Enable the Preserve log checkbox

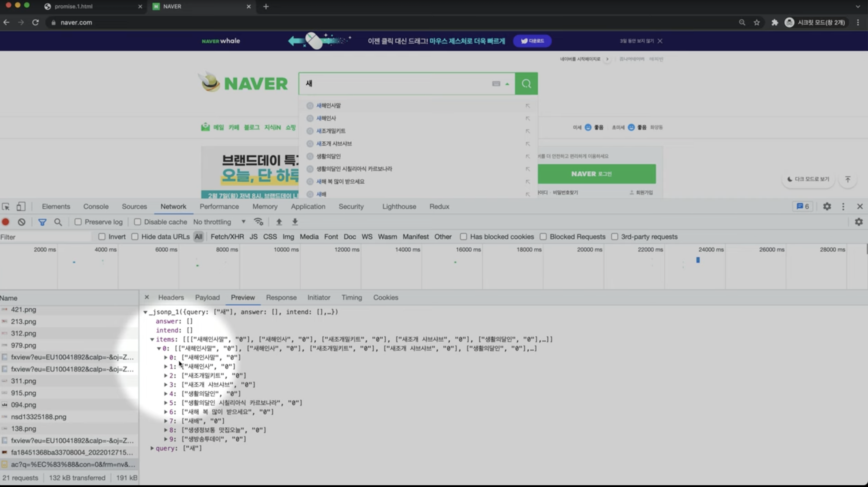click(78, 222)
